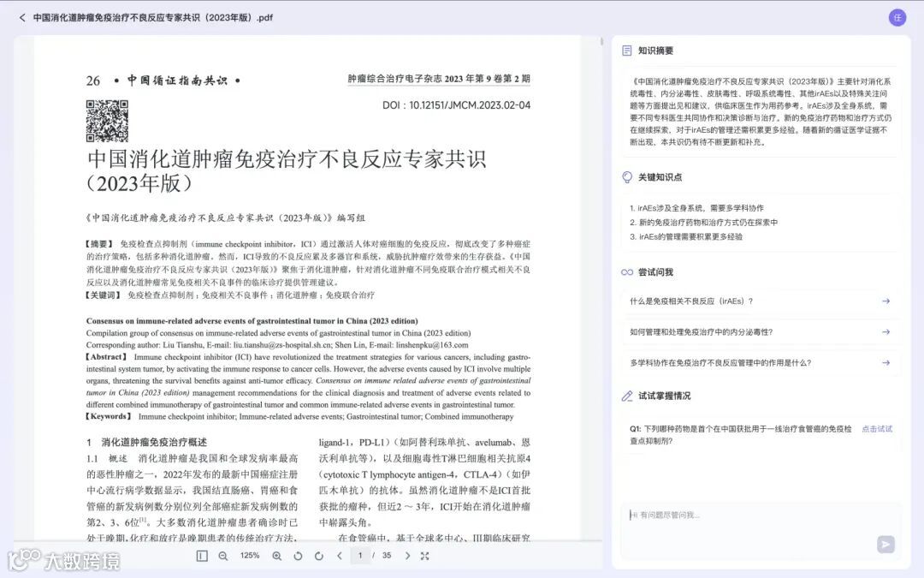Click the knowledge summary paragraph text
Screen dimensions: 924x578
pyautogui.click(x=761, y=111)
